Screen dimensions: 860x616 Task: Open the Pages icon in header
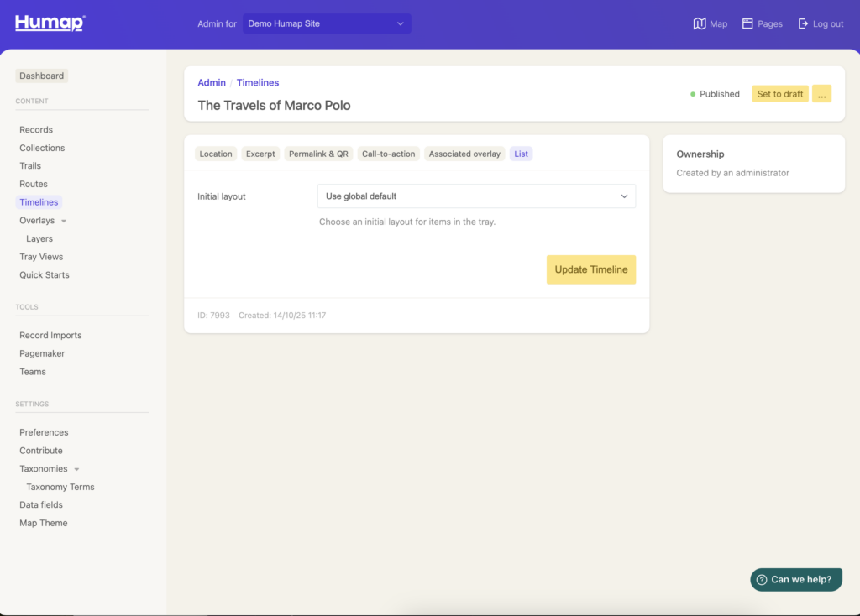coord(747,23)
